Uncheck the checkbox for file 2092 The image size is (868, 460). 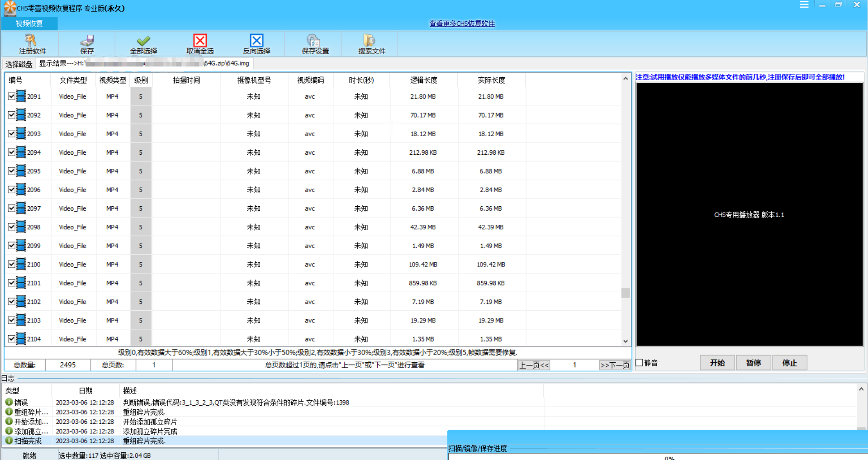pyautogui.click(x=11, y=115)
